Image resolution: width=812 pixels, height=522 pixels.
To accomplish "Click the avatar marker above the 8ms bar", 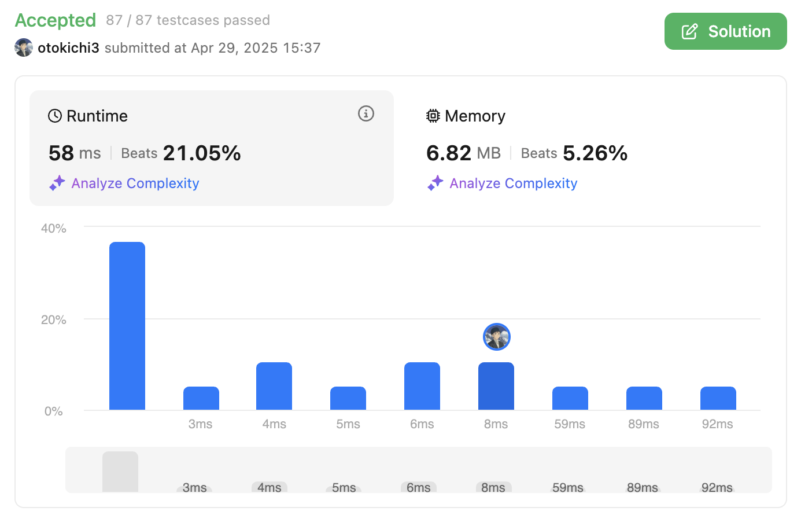I will (x=496, y=337).
